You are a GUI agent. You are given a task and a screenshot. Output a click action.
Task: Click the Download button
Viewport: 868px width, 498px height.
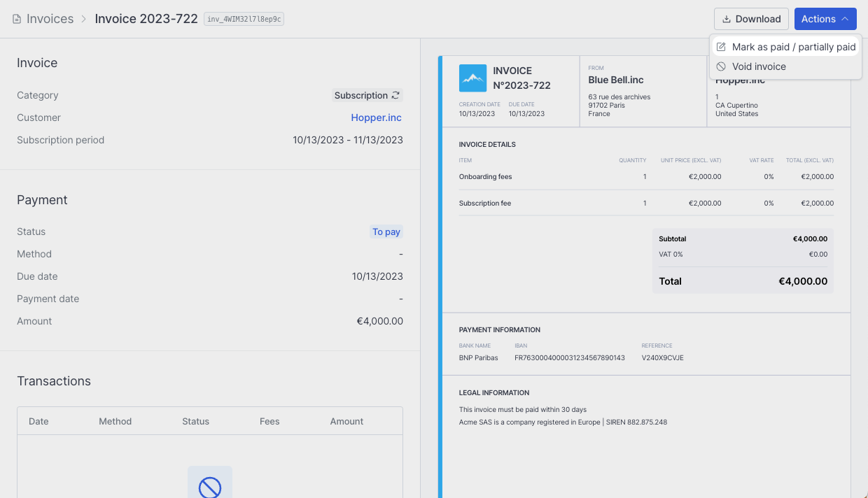point(751,19)
